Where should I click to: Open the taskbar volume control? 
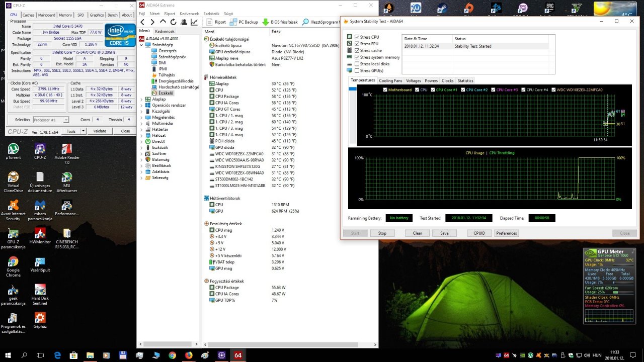586,355
